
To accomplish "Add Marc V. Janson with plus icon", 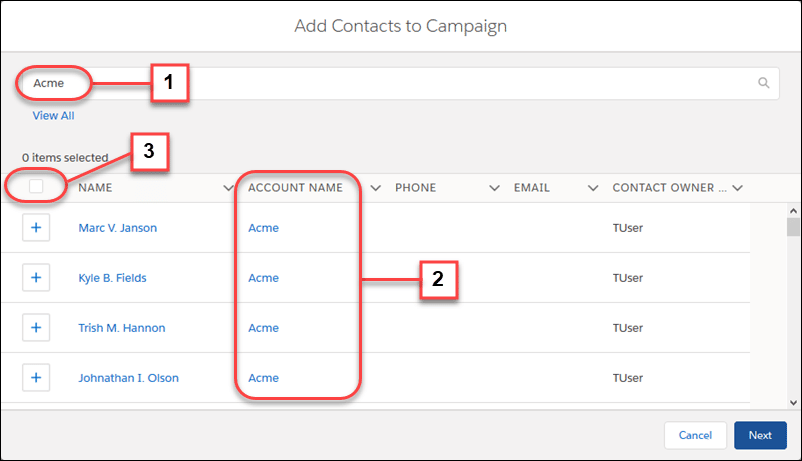I will point(36,228).
